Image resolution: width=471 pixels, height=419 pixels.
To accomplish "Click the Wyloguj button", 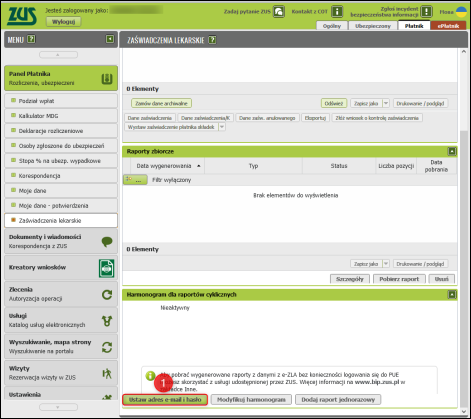I will point(63,22).
